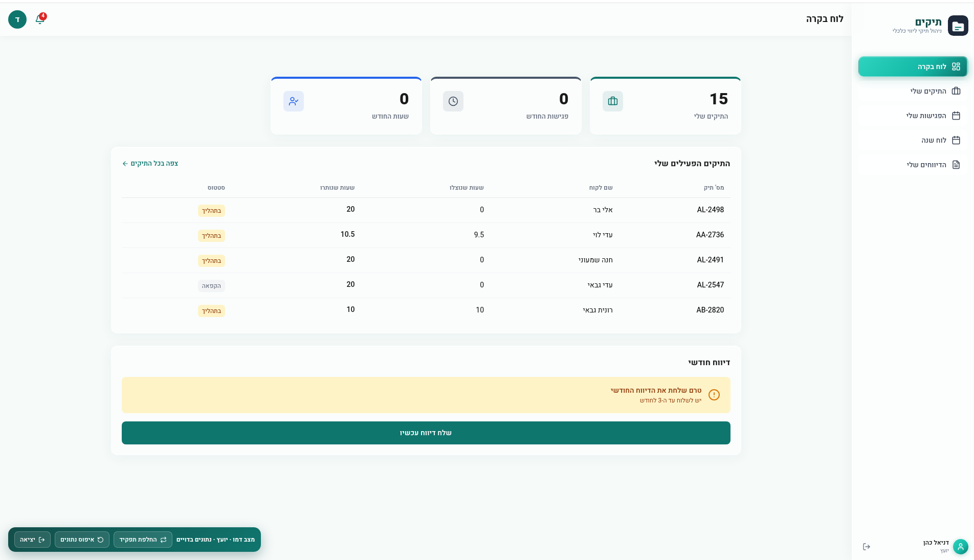Click the הקפאה status badge for AL-2547
Image resolution: width=974 pixels, height=560 pixels.
(211, 286)
